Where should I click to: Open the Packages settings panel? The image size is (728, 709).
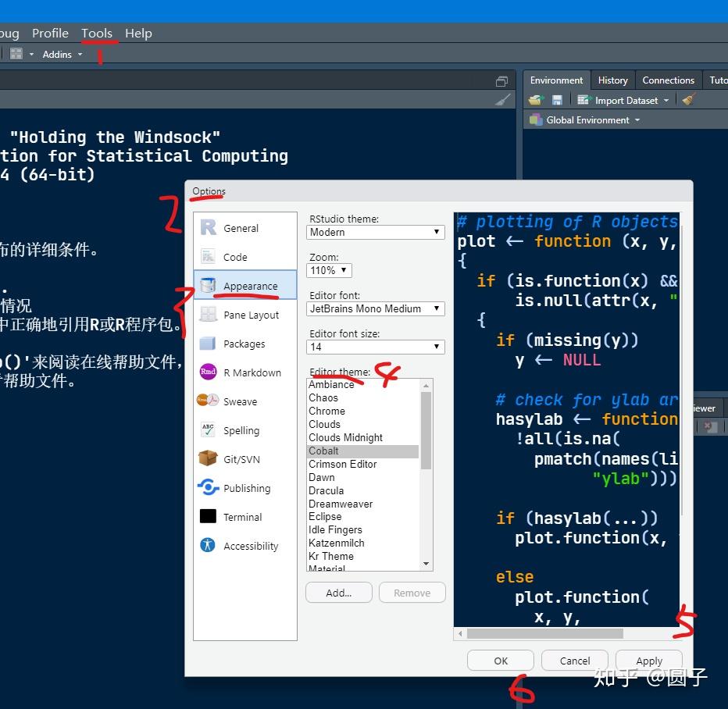tap(244, 344)
